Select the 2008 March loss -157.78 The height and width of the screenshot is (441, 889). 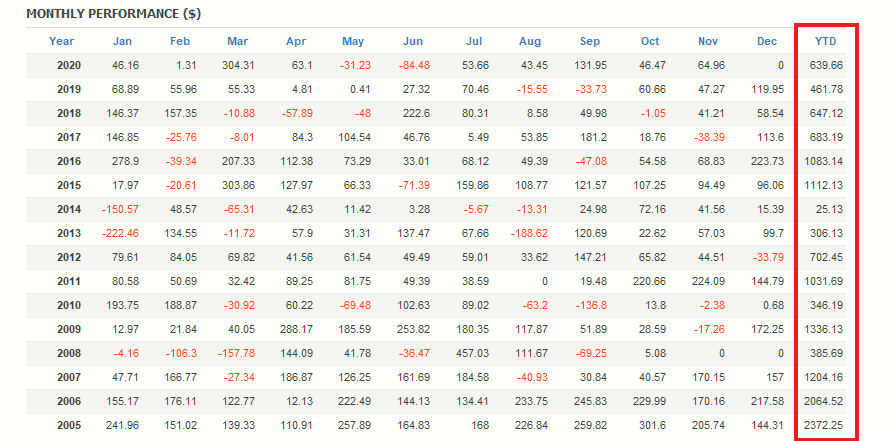[235, 352]
